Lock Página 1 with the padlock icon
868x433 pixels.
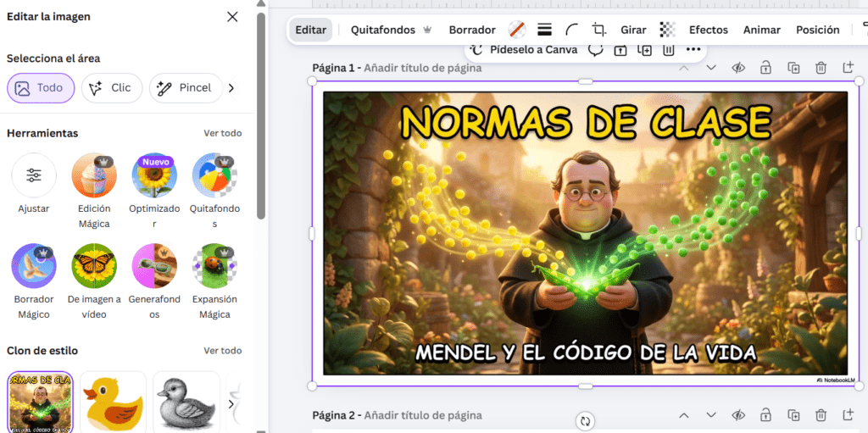pyautogui.click(x=765, y=68)
